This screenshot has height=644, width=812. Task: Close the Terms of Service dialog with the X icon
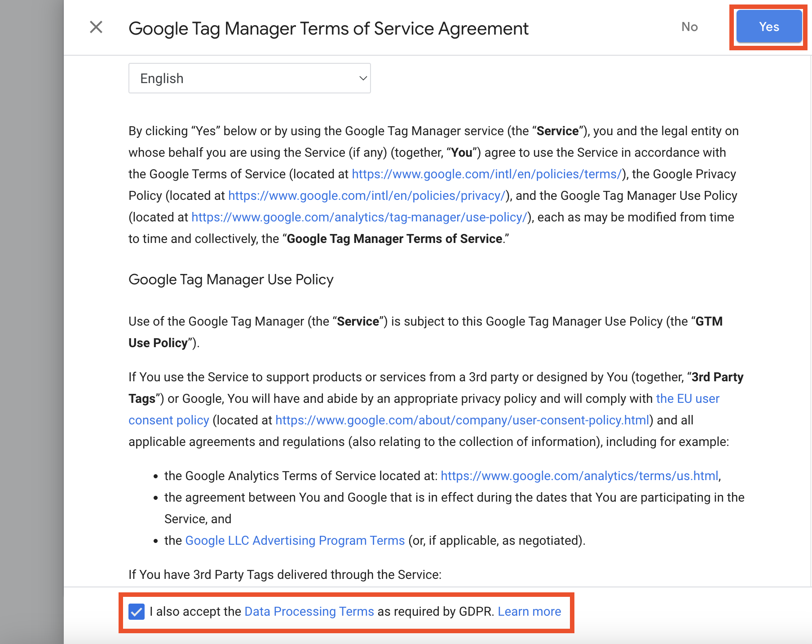pos(96,27)
